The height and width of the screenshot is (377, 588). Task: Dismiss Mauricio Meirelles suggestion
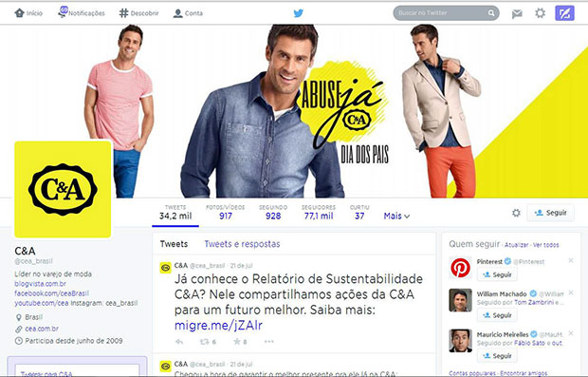coord(571,333)
